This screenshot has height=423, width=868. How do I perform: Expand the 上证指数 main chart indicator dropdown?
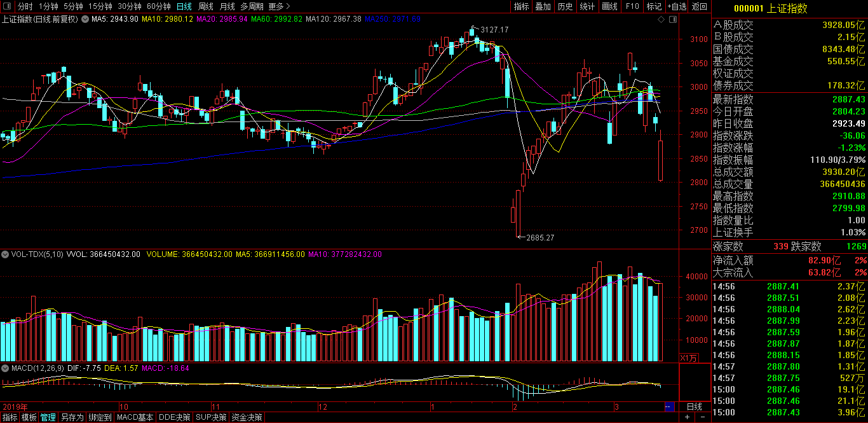pos(86,19)
